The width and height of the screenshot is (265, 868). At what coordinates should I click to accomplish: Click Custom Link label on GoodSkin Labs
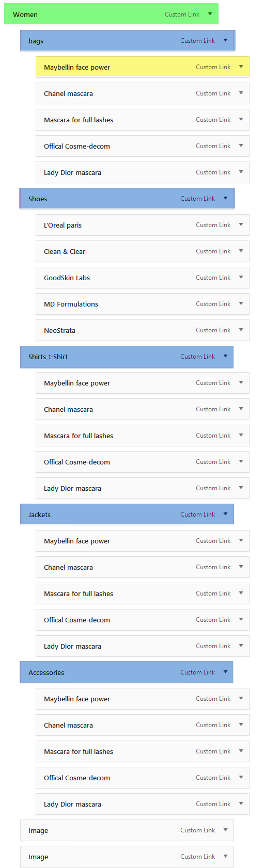pyautogui.click(x=213, y=278)
